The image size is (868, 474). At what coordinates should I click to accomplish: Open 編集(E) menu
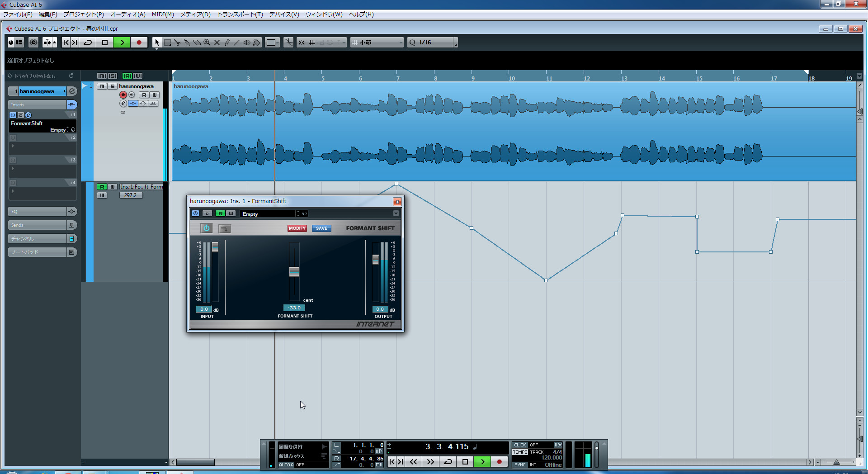pos(48,14)
